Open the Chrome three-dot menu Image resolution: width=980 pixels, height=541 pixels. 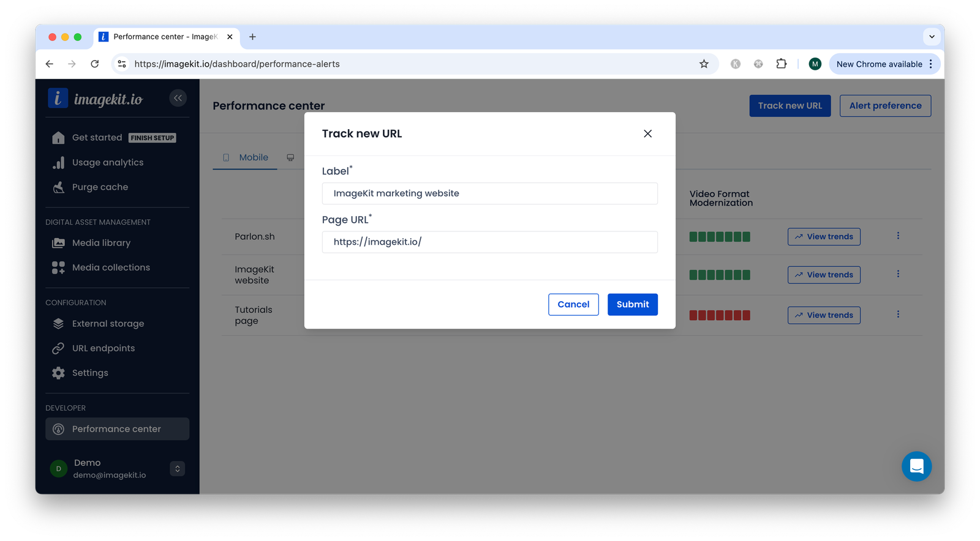(x=931, y=64)
